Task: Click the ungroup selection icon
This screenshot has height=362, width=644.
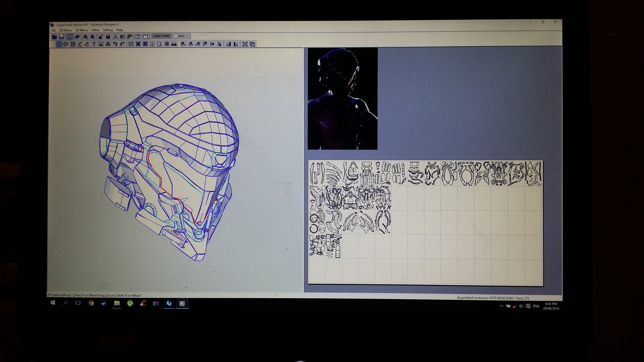Action: pyautogui.click(x=252, y=44)
